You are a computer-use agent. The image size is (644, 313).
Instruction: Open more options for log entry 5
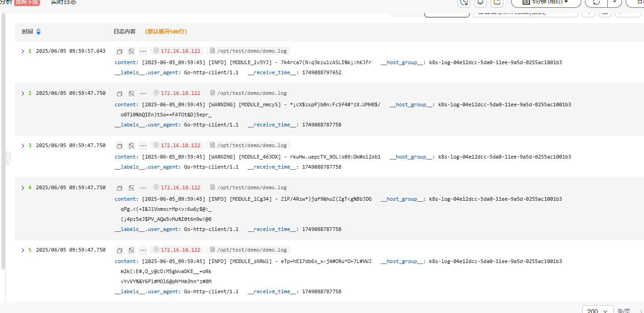[x=143, y=250]
